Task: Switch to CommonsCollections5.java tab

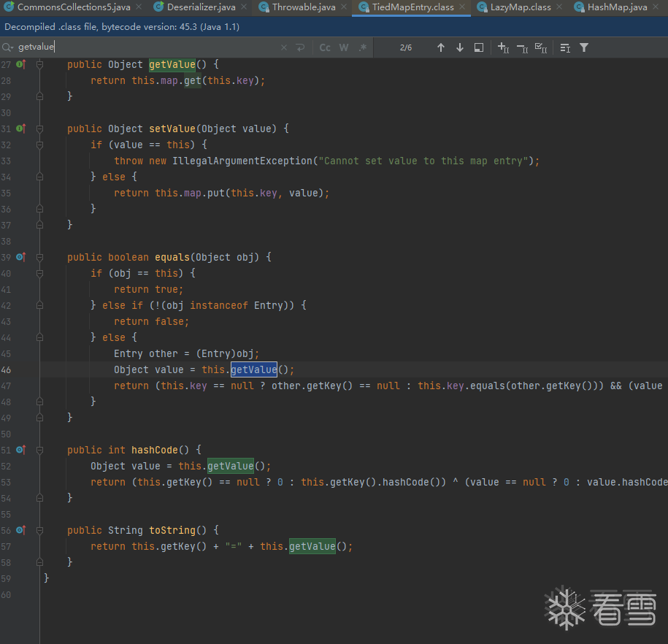Action: pyautogui.click(x=73, y=7)
